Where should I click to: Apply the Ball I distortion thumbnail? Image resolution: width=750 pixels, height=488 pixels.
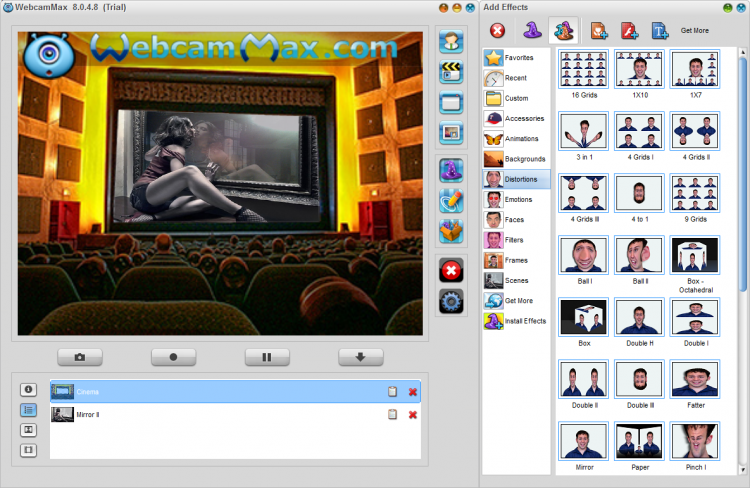pyautogui.click(x=584, y=255)
